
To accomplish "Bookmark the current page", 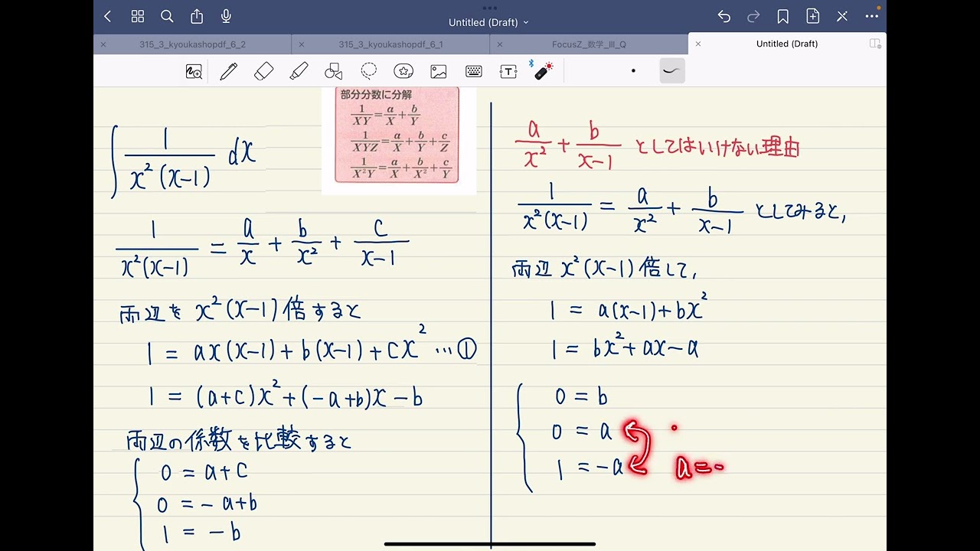I will coord(782,16).
